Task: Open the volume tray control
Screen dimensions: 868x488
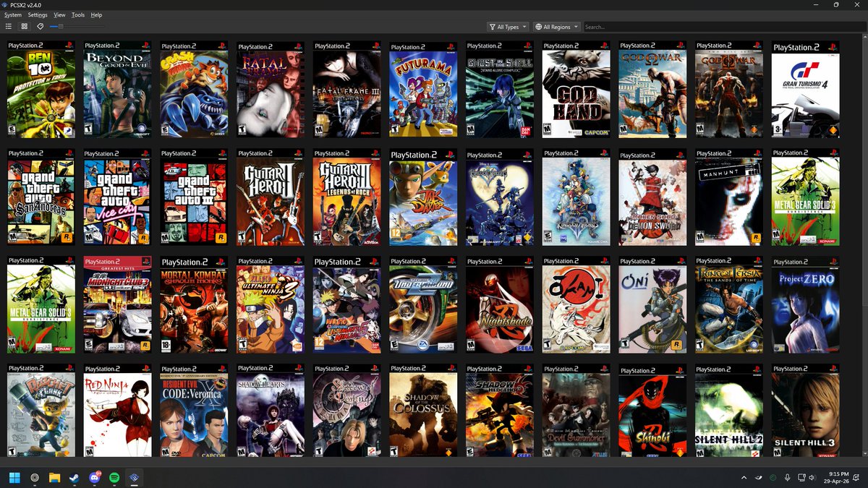Action: [814, 478]
